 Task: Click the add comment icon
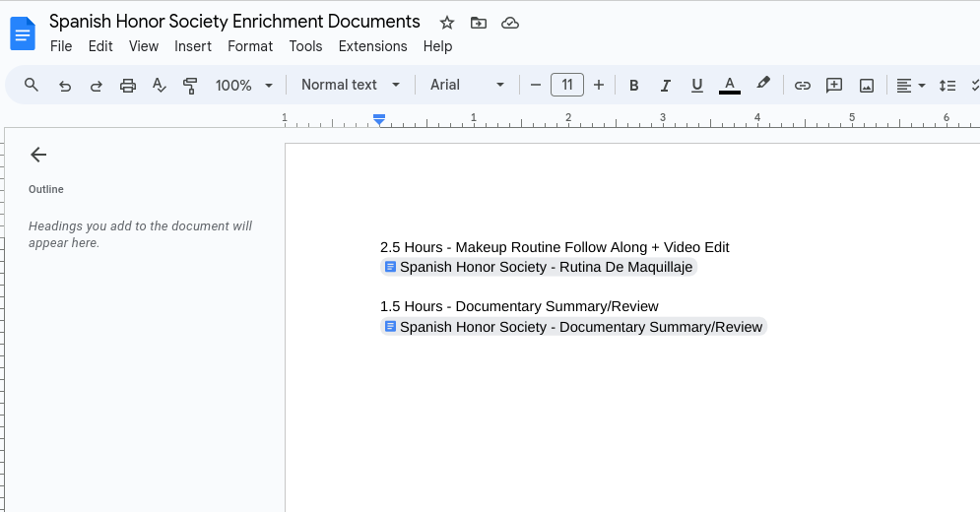(x=834, y=86)
